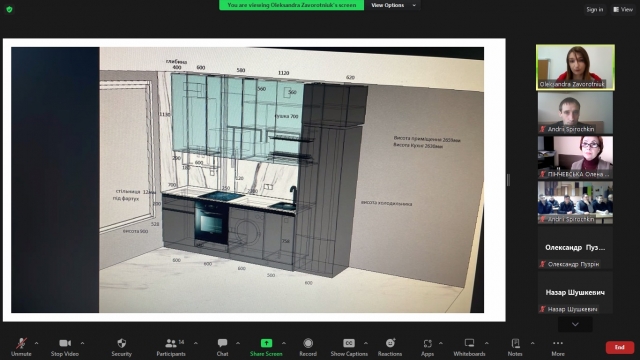Open the Chat panel

(x=222, y=347)
